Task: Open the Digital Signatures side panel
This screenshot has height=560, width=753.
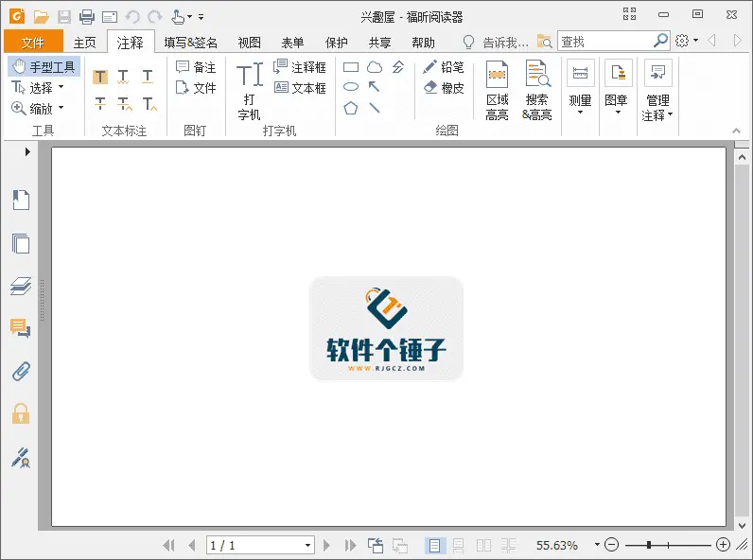Action: pyautogui.click(x=21, y=458)
